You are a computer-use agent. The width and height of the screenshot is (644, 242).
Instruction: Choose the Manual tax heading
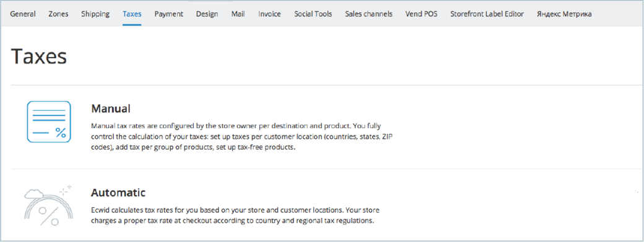coord(111,109)
